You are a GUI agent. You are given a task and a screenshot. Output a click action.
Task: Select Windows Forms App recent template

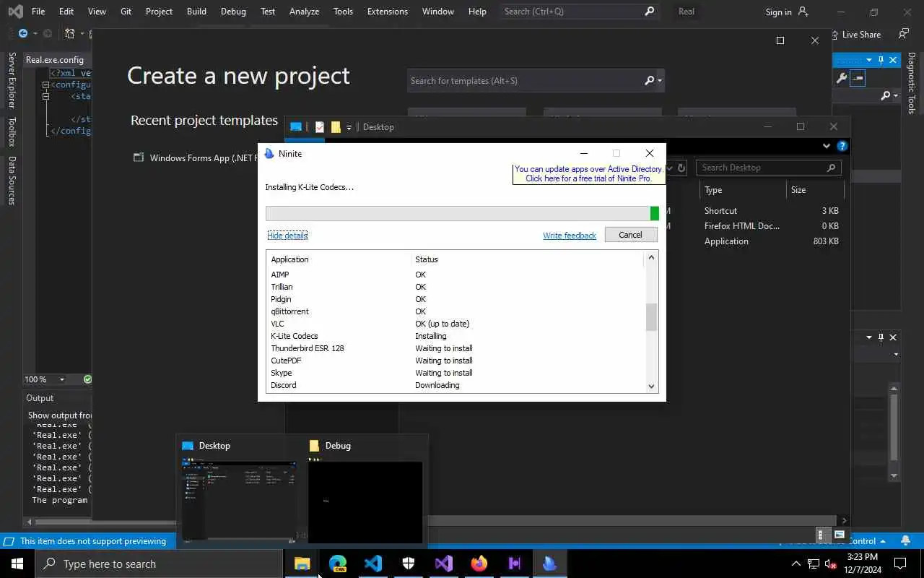coord(196,158)
